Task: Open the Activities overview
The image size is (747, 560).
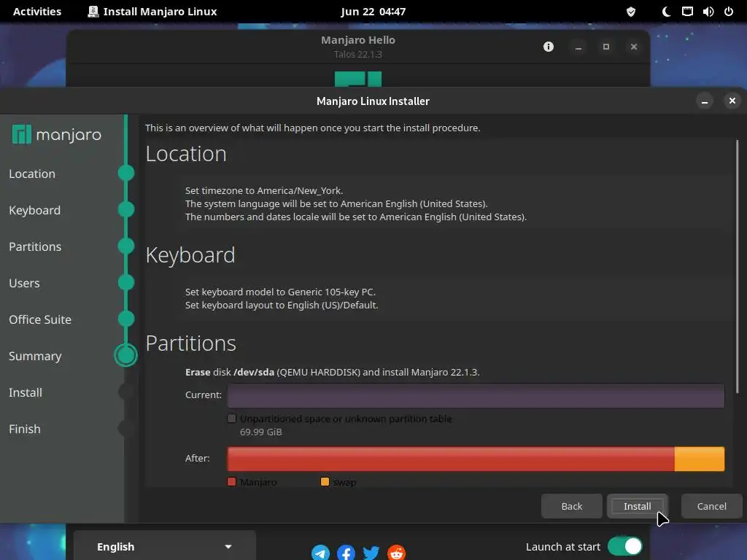Action: click(37, 12)
